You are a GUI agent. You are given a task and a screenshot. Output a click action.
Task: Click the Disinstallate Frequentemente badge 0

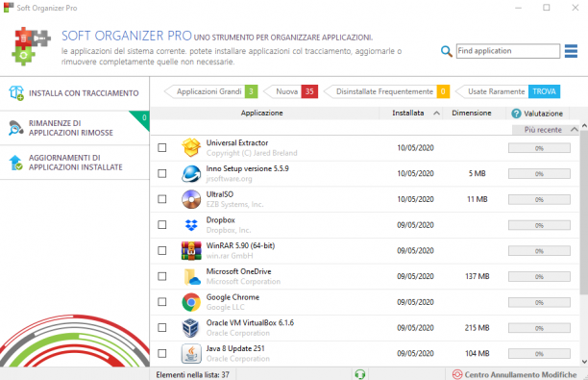click(x=443, y=91)
